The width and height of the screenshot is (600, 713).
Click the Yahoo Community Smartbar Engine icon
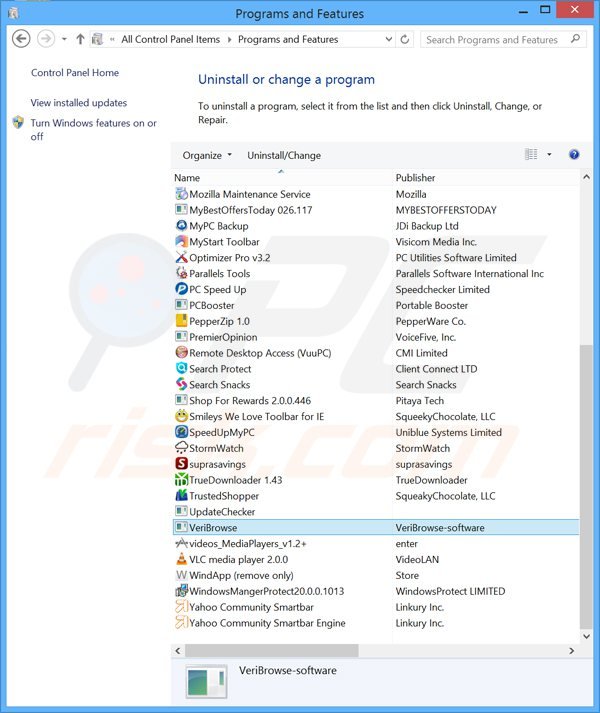click(181, 623)
